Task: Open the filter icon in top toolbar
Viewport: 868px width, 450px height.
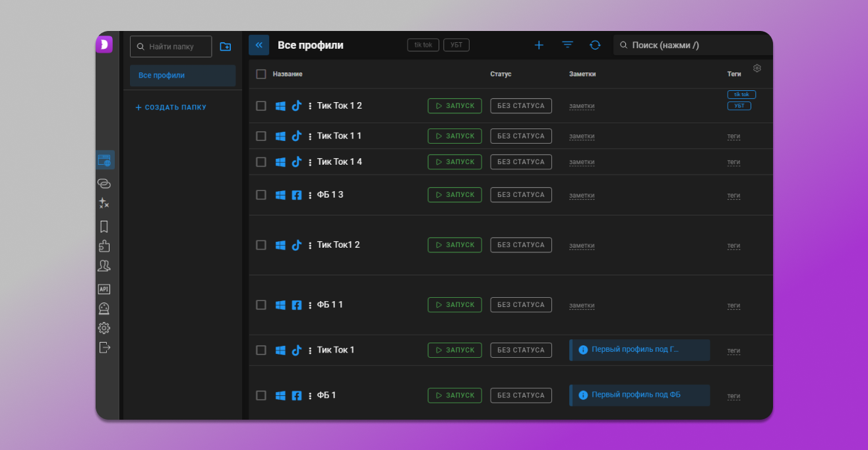Action: 567,45
